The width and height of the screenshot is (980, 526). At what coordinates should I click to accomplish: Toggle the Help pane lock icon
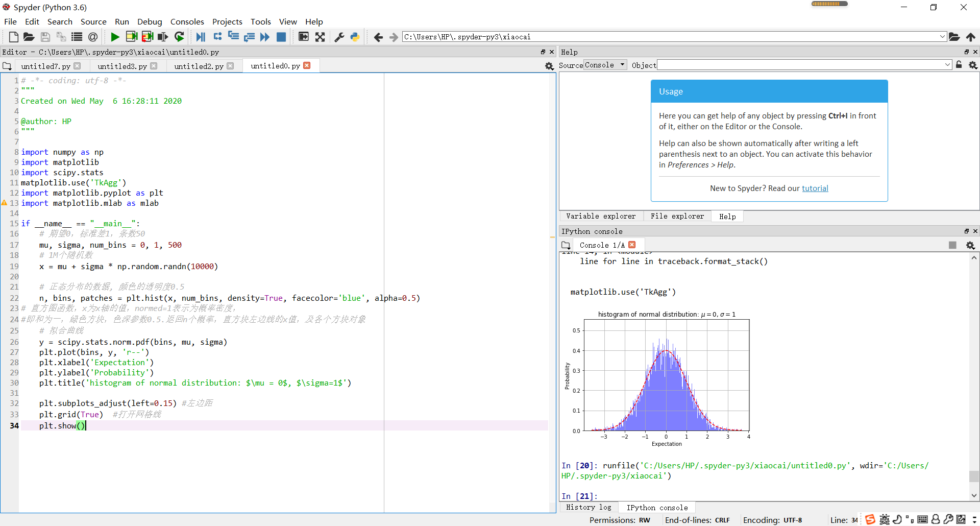click(x=959, y=65)
